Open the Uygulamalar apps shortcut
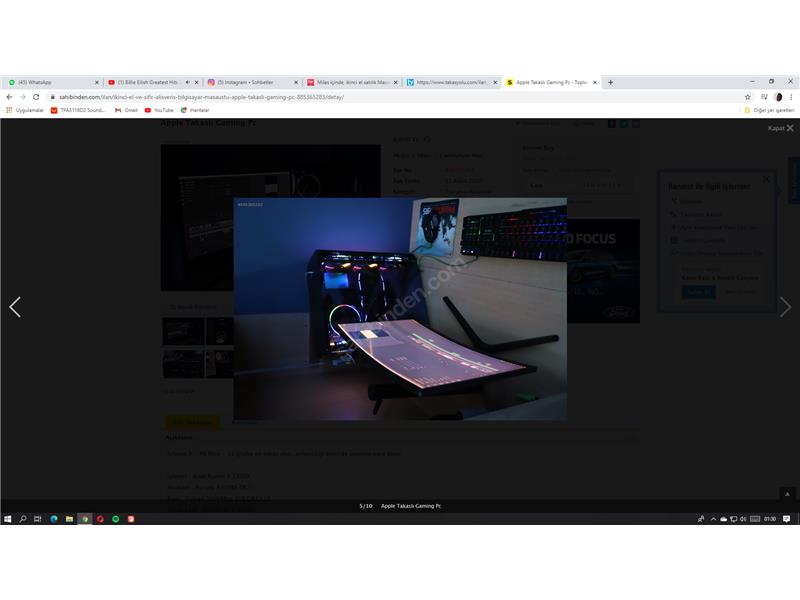 24,110
